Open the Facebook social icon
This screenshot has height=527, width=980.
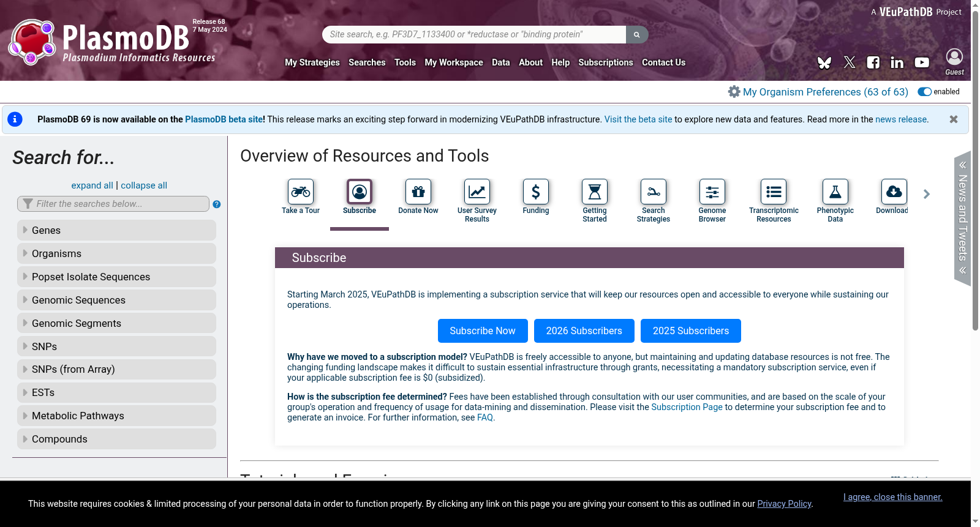click(873, 62)
